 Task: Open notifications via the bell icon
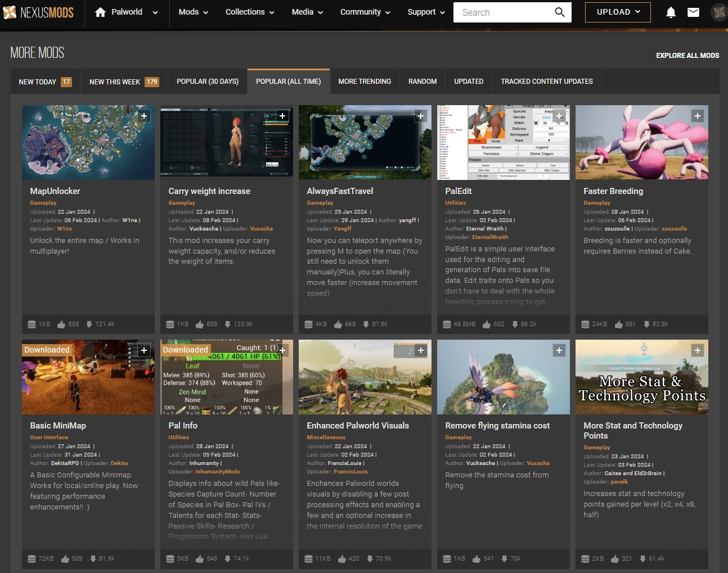pyautogui.click(x=671, y=12)
